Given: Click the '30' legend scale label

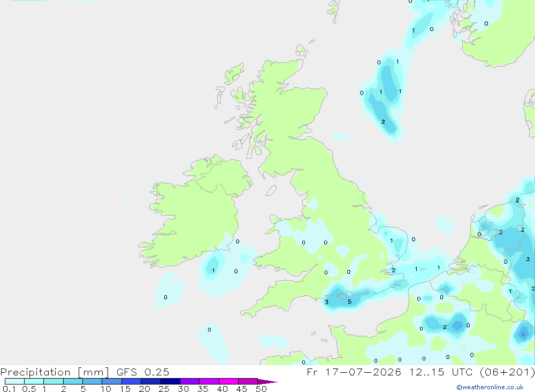Looking at the screenshot, I should (x=183, y=389).
